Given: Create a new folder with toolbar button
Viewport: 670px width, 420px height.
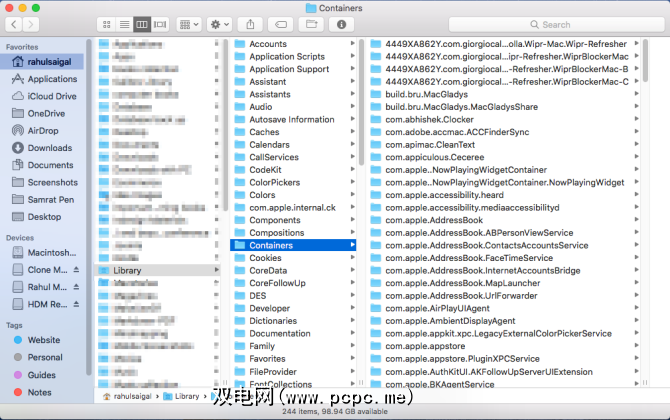Looking at the screenshot, I should pos(311,25).
